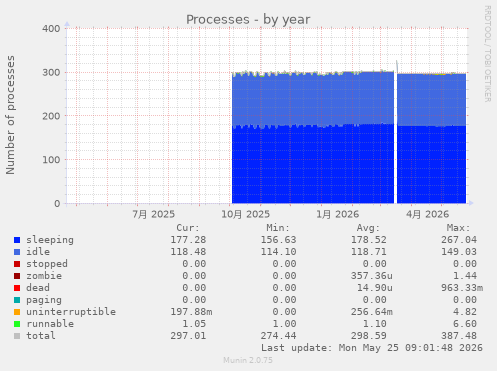Click the 'Min:' column header
The height and width of the screenshot is (371, 497).
point(278,228)
